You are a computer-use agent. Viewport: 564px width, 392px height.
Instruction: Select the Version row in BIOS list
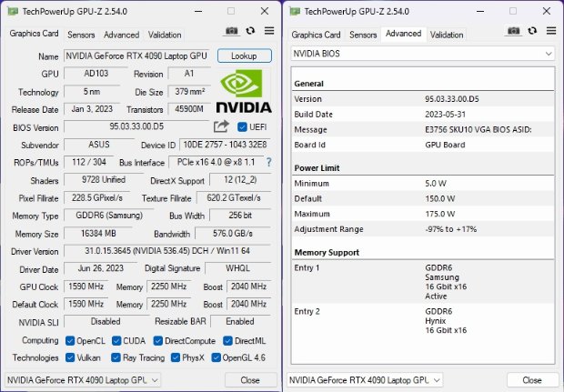click(423, 99)
